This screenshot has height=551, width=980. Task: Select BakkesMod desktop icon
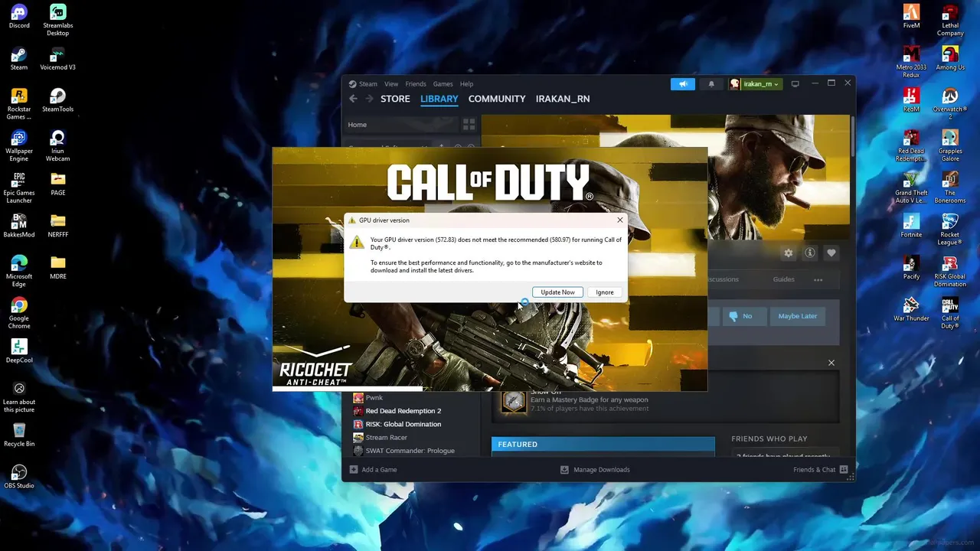(19, 226)
